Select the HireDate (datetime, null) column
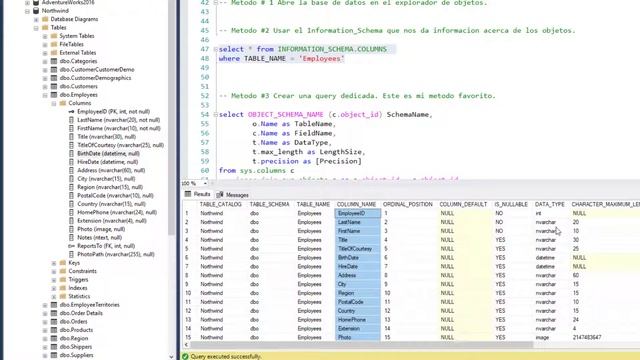The width and height of the screenshot is (640, 360). (107, 162)
